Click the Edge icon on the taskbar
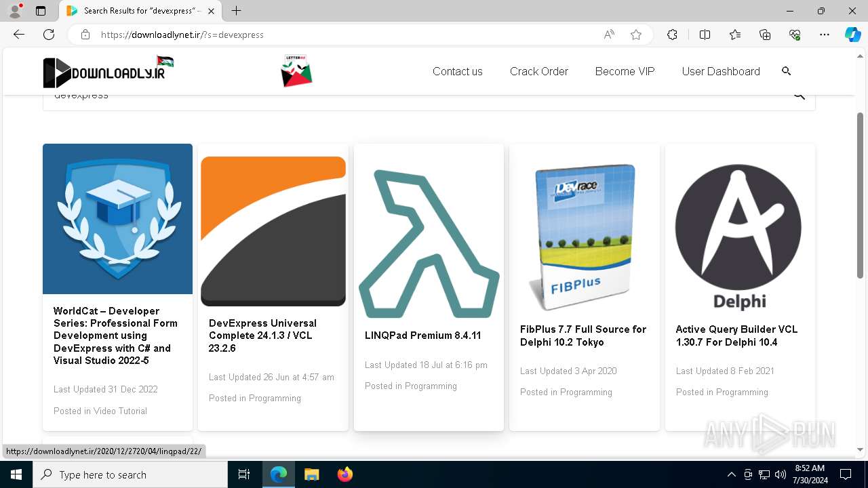The width and height of the screenshot is (868, 488). pyautogui.click(x=279, y=474)
